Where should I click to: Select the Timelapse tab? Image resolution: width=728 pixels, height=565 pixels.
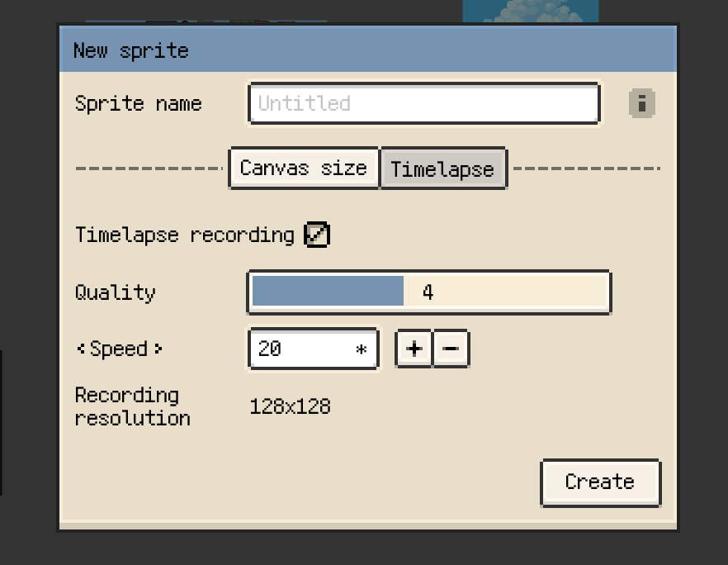(x=442, y=169)
